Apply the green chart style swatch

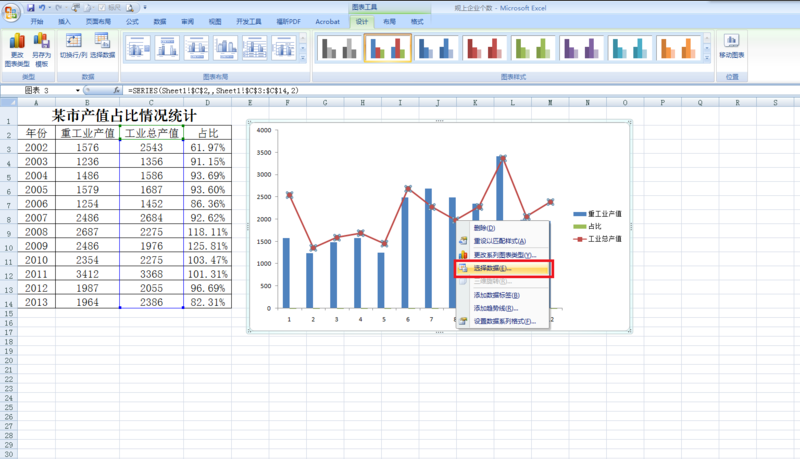click(533, 48)
